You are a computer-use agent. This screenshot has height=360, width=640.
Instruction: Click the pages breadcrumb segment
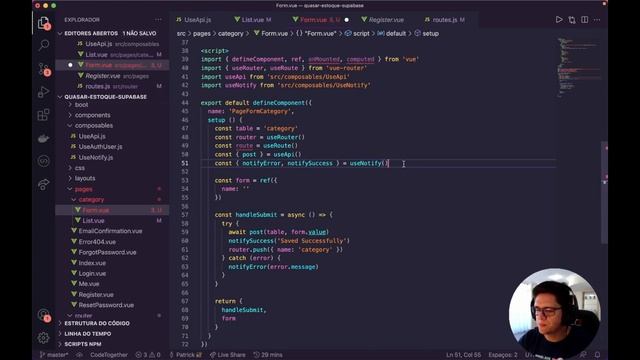pyautogui.click(x=202, y=33)
